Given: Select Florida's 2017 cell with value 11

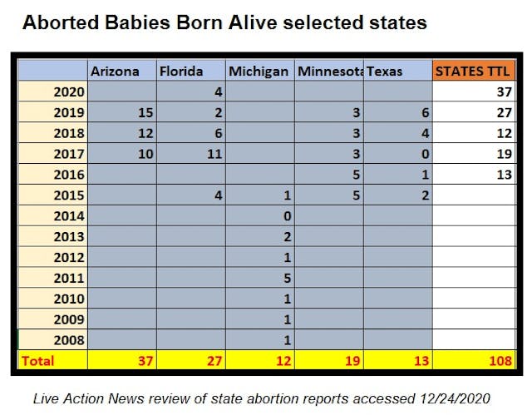Looking at the screenshot, I should click(x=190, y=152).
